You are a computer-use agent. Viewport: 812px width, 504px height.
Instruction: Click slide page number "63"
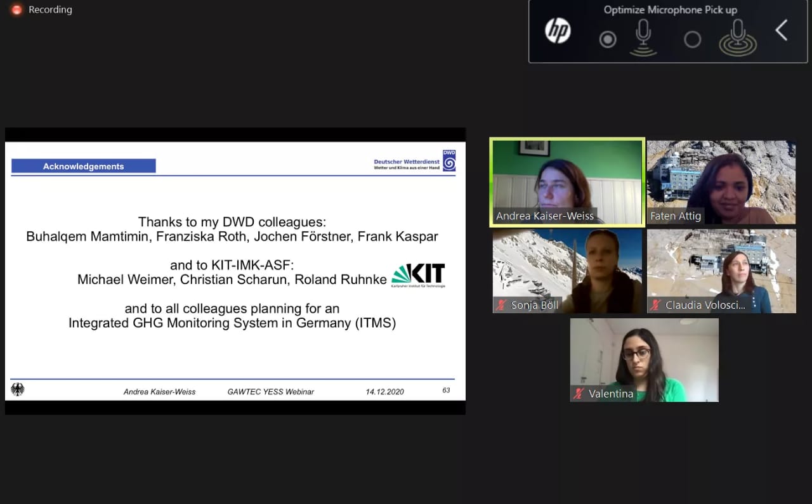(446, 391)
